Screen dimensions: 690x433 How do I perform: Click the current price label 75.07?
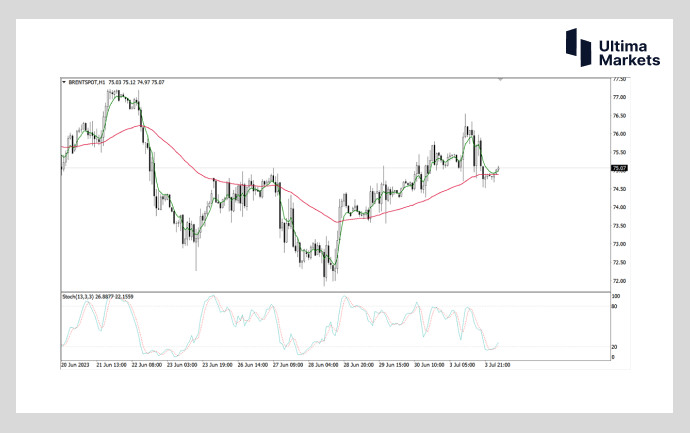(x=619, y=168)
